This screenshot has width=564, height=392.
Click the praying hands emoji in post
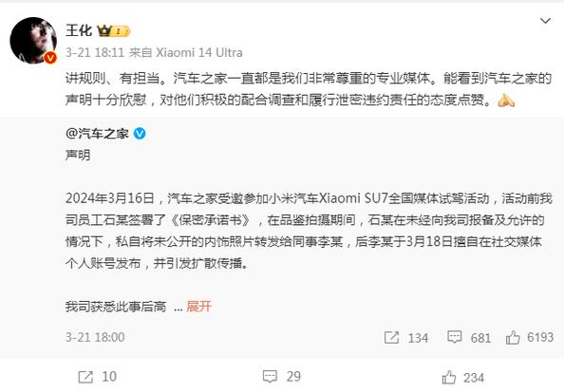506,100
